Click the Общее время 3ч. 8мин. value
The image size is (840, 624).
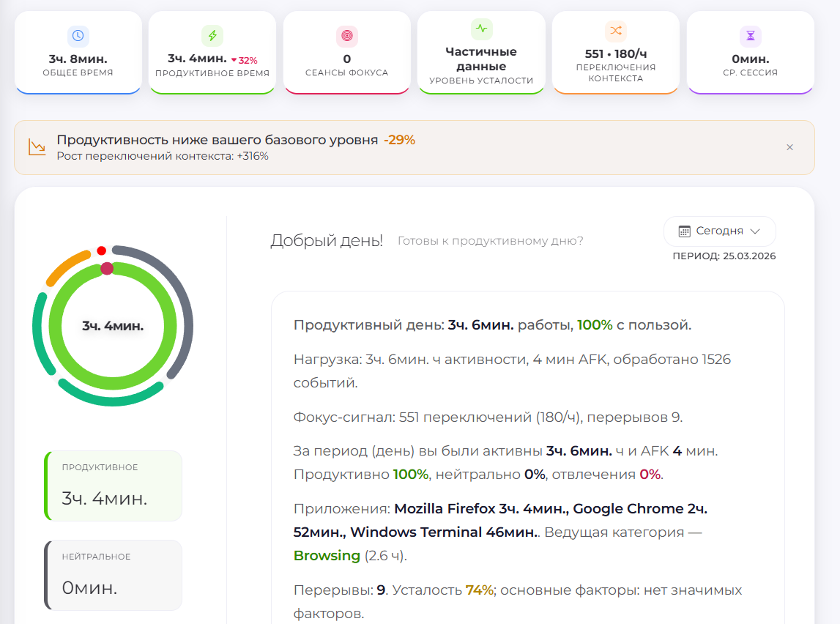[78, 59]
